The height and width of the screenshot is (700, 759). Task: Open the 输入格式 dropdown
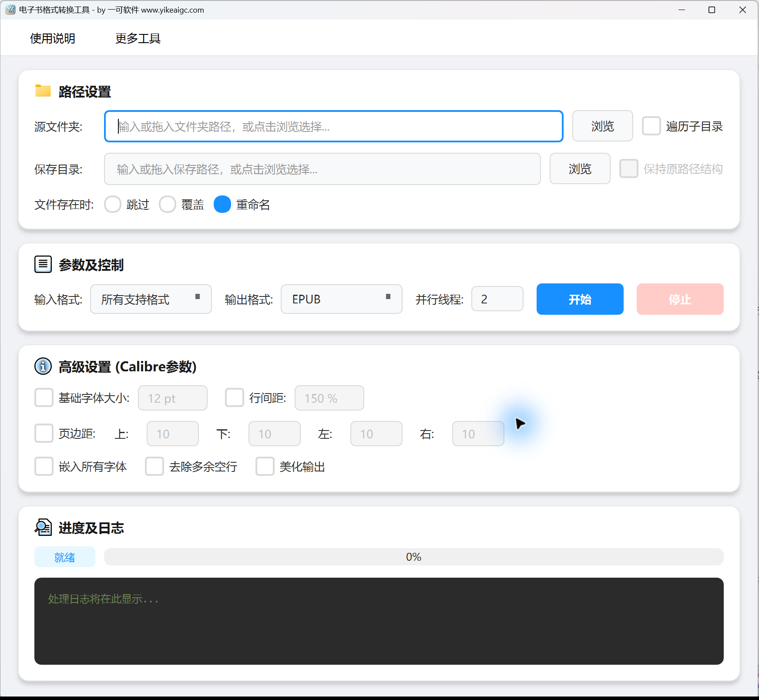(151, 299)
